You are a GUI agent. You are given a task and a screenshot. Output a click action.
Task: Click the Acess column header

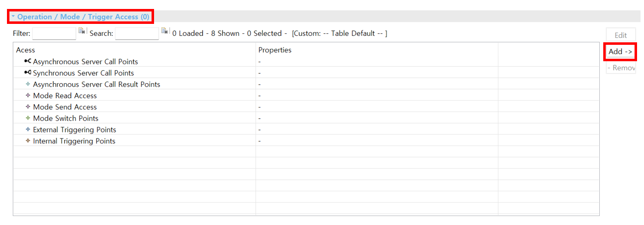(x=26, y=50)
